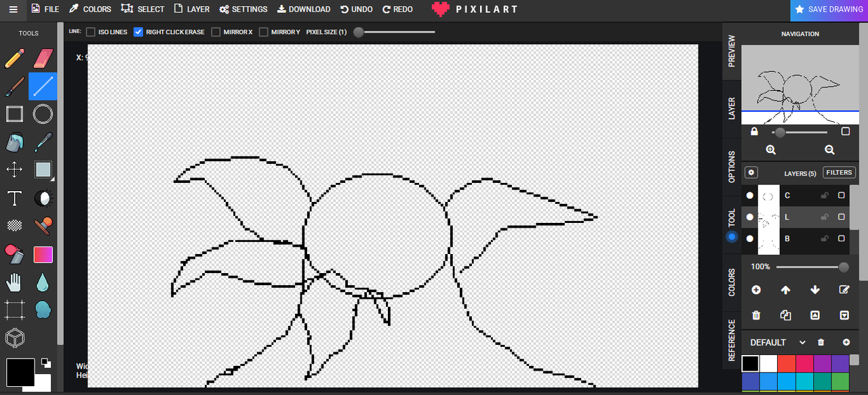Click the SAVE DRAWING button
Screen dimensions: 868x395
pyautogui.click(x=829, y=9)
